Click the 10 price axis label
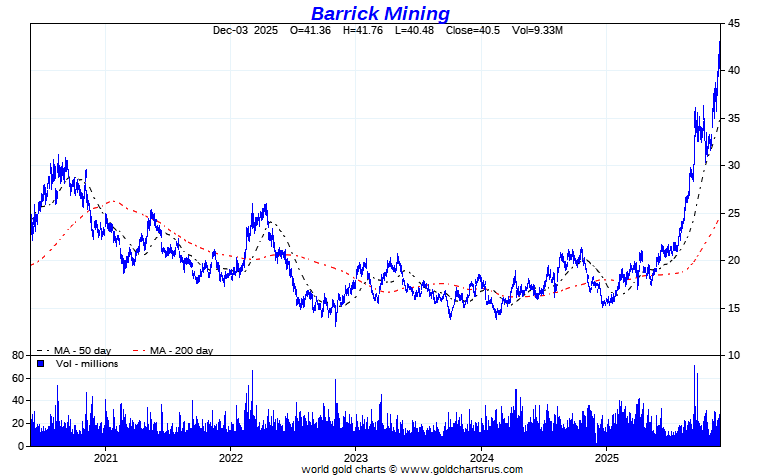 [734, 355]
